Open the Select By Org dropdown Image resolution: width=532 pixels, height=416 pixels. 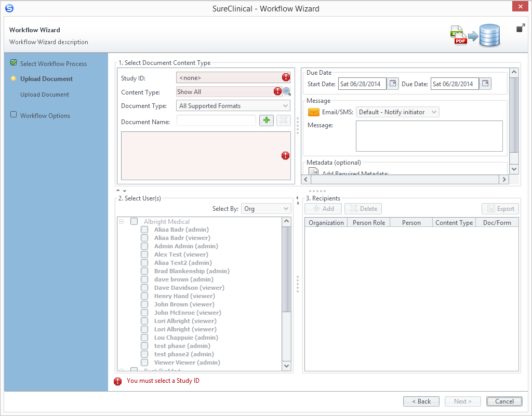[x=266, y=208]
